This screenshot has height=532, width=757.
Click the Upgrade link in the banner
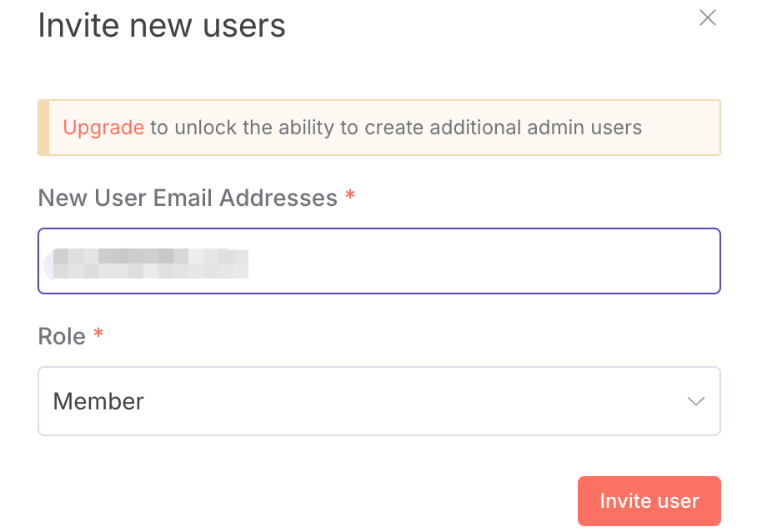[103, 128]
